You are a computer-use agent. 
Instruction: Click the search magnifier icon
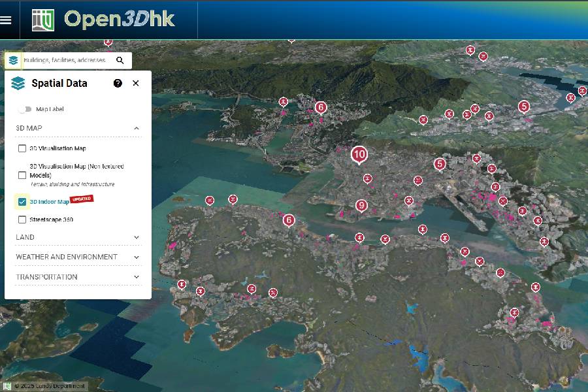[x=120, y=60]
